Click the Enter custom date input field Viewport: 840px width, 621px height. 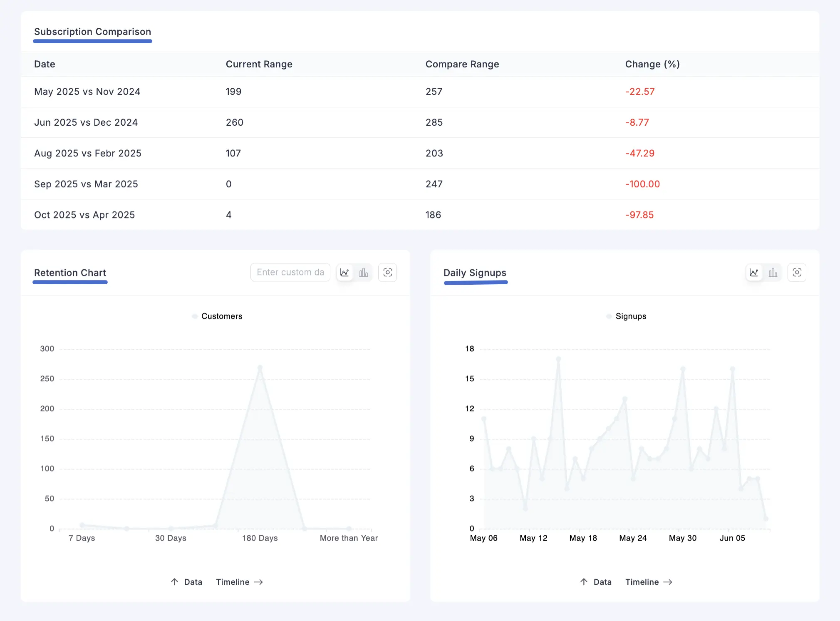pyautogui.click(x=290, y=272)
